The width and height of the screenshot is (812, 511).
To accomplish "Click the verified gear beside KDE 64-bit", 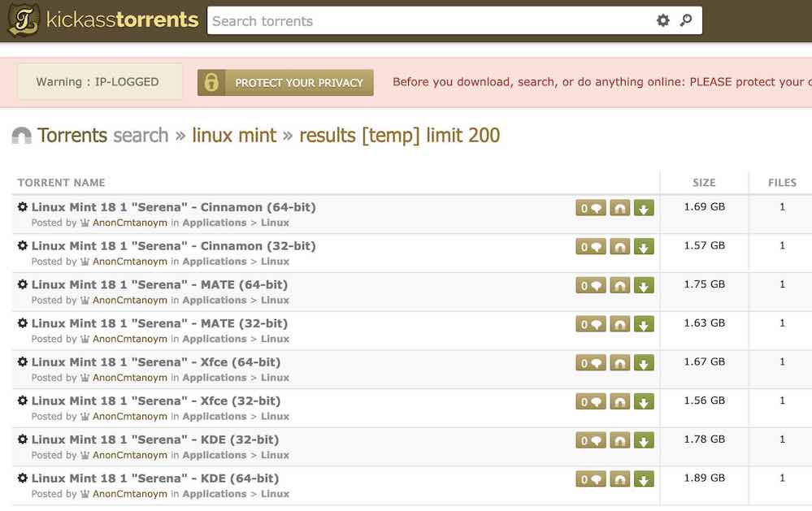I will click(22, 479).
